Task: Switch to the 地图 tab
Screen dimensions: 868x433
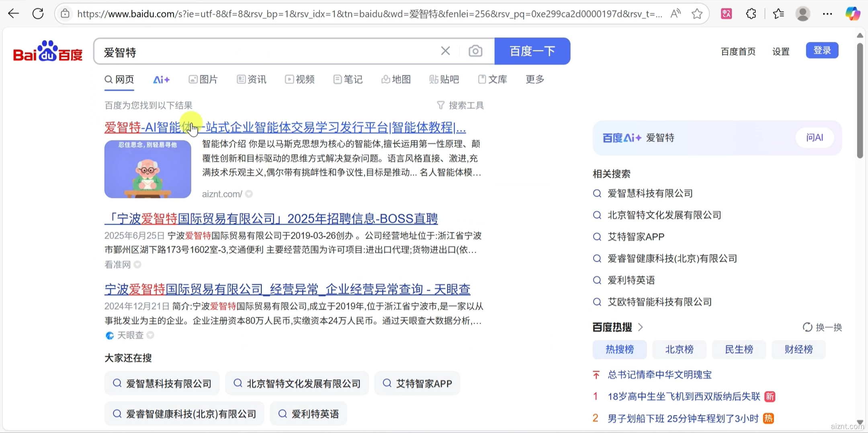Action: point(396,80)
